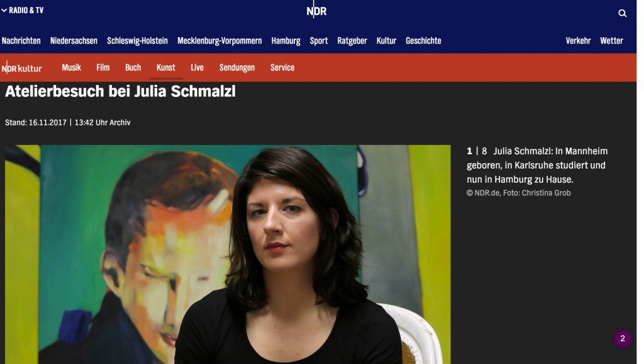Click the Julia Schmalzl gallery photo
The width and height of the screenshot is (644, 364).
(x=228, y=254)
